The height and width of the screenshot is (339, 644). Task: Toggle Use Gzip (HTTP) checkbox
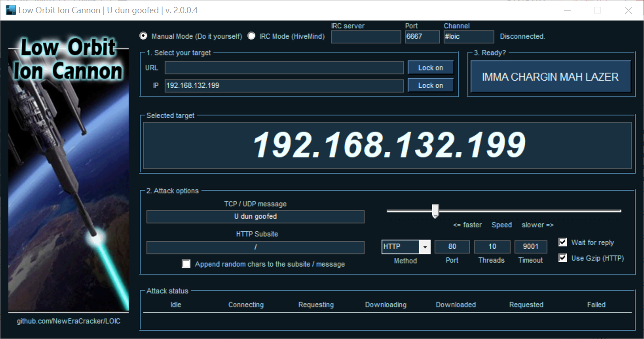[x=563, y=258]
